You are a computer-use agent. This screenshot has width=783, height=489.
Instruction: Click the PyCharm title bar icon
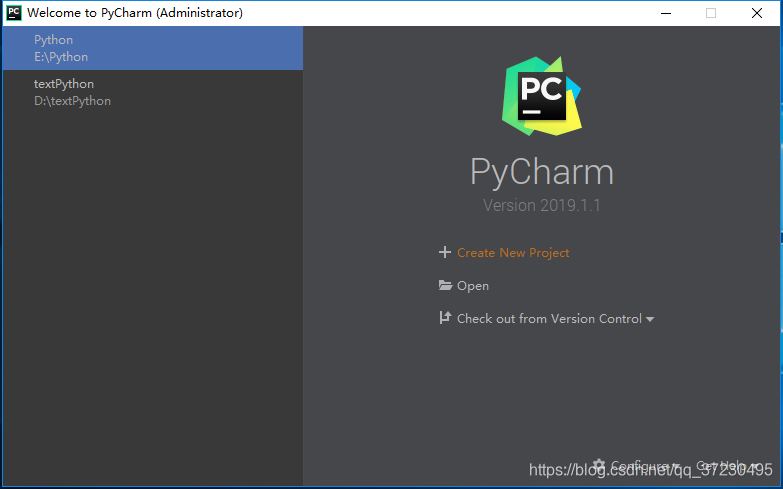[x=14, y=13]
